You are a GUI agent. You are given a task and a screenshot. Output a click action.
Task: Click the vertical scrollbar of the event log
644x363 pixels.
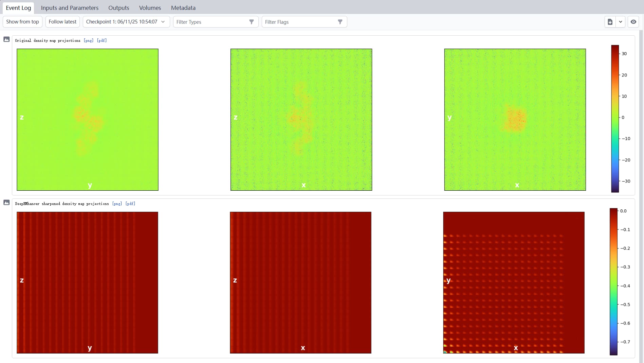641,170
